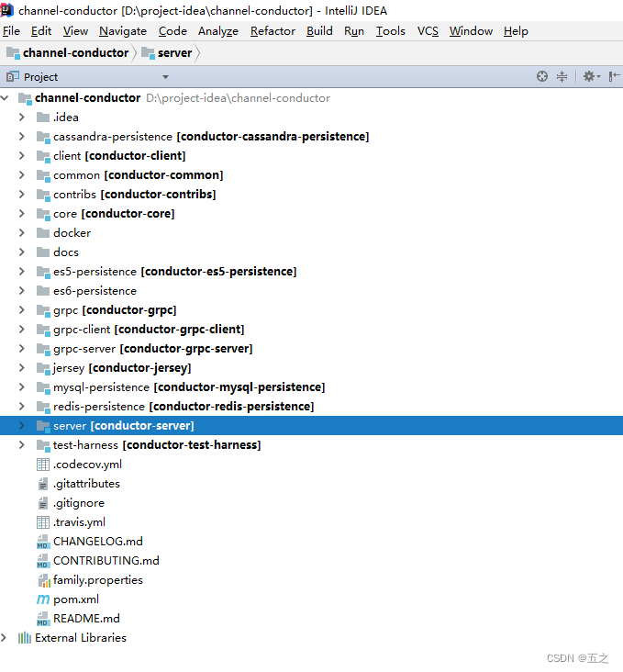Viewport: 623px width, 672px height.
Task: Select es5-persistence [conductor-es5-persistence] row
Action: coord(312,272)
